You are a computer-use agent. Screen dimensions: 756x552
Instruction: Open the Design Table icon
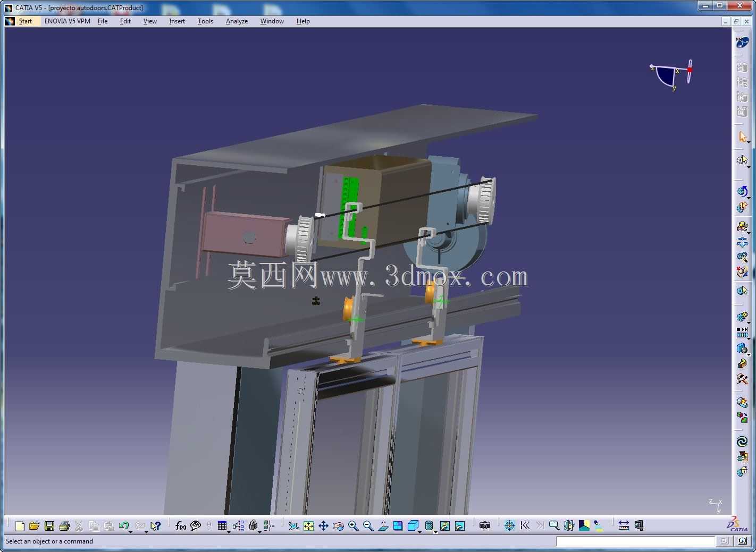(222, 526)
